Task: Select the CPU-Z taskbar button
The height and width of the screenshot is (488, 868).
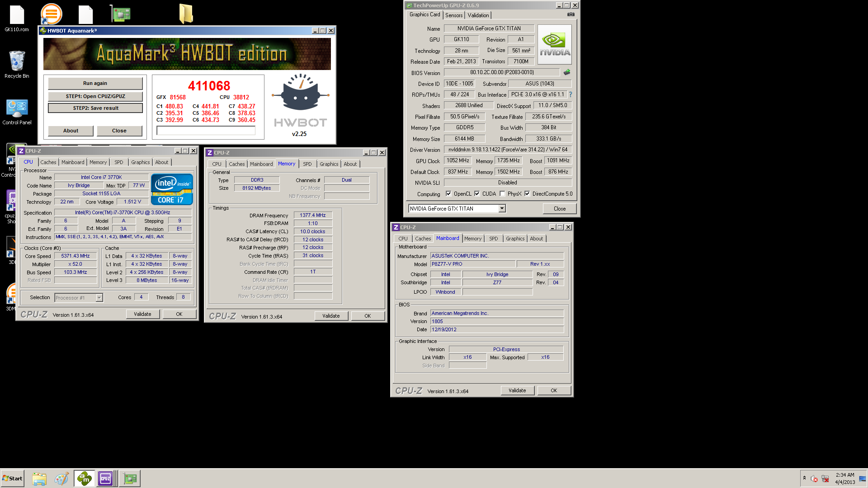Action: click(105, 479)
